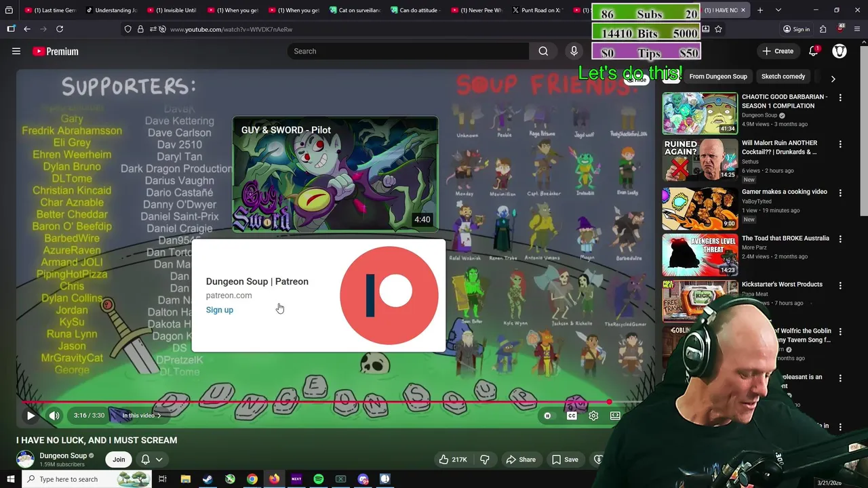This screenshot has height=488, width=868.
Task: Open Steam from the taskbar
Action: click(x=208, y=479)
